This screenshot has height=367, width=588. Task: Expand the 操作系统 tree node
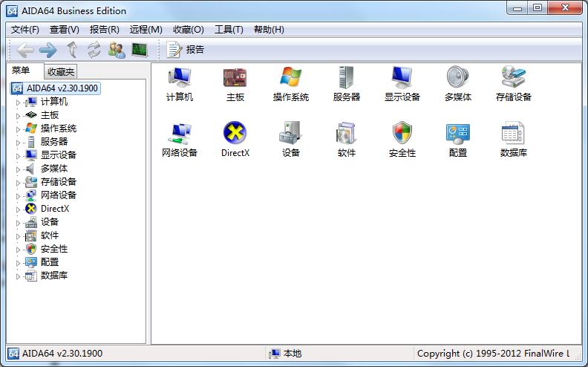click(x=18, y=129)
